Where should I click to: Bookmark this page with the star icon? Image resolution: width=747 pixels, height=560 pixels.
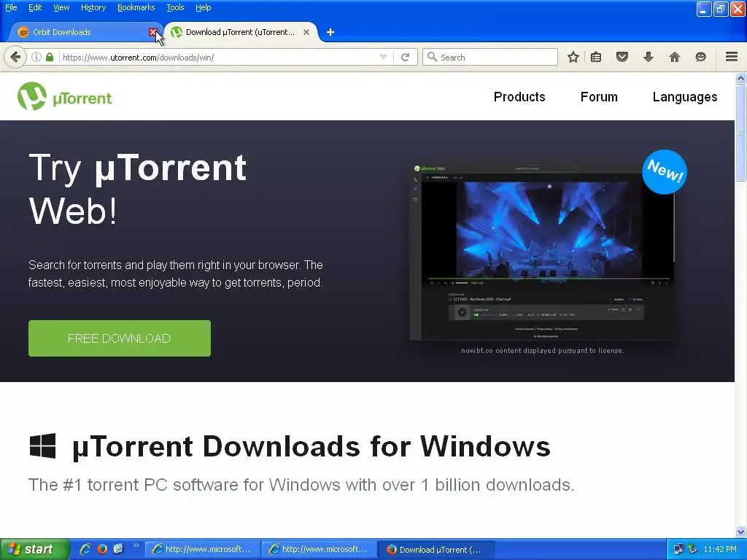(573, 57)
